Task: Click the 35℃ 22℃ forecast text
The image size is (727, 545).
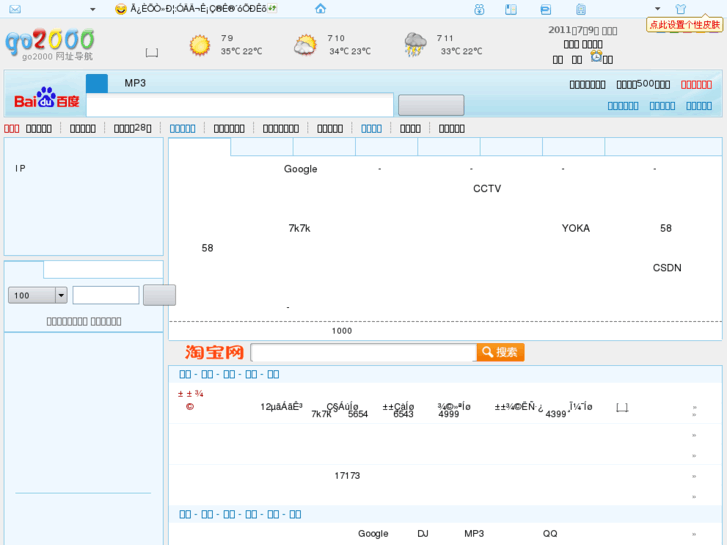Action: pos(241,51)
